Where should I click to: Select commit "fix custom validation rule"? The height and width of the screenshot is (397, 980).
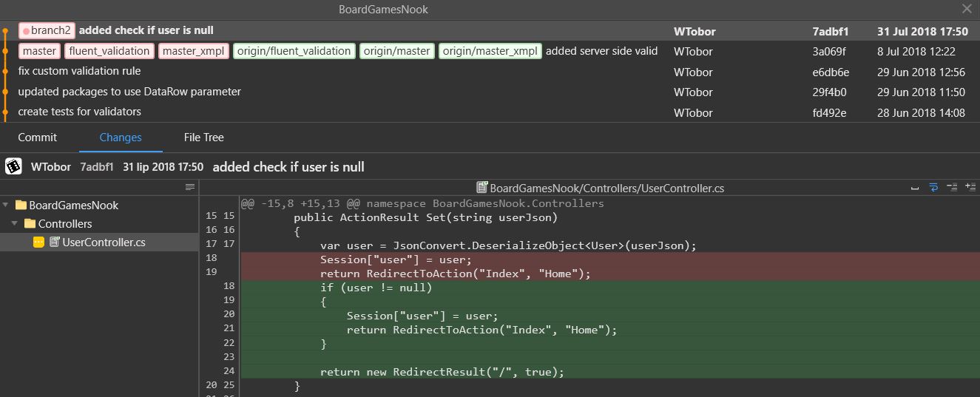coord(79,72)
